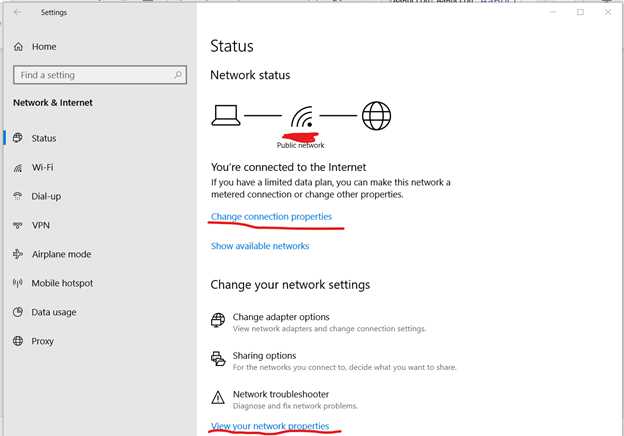Image resolution: width=624 pixels, height=436 pixels.
Task: Click the search magnifier icon
Action: (x=178, y=75)
